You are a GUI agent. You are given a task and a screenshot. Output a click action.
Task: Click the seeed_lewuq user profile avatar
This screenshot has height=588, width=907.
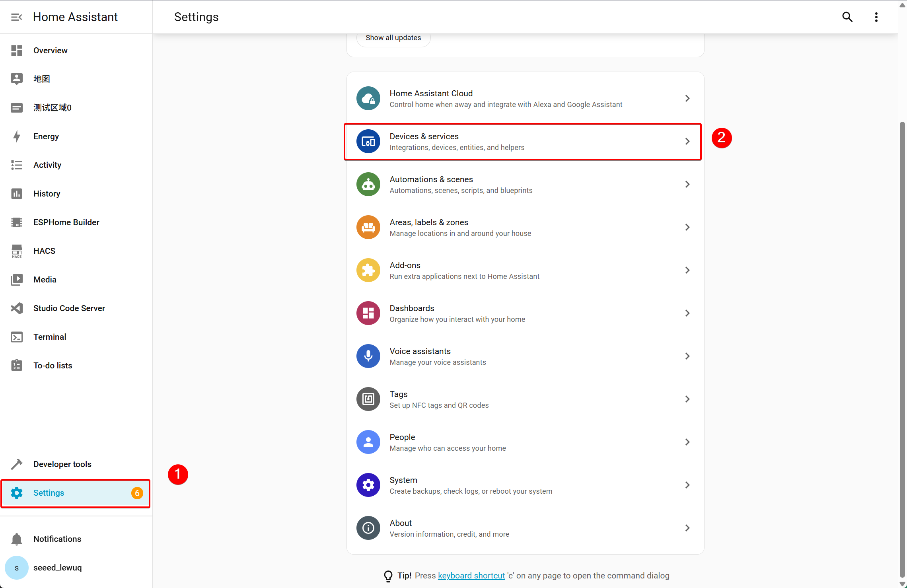tap(17, 568)
